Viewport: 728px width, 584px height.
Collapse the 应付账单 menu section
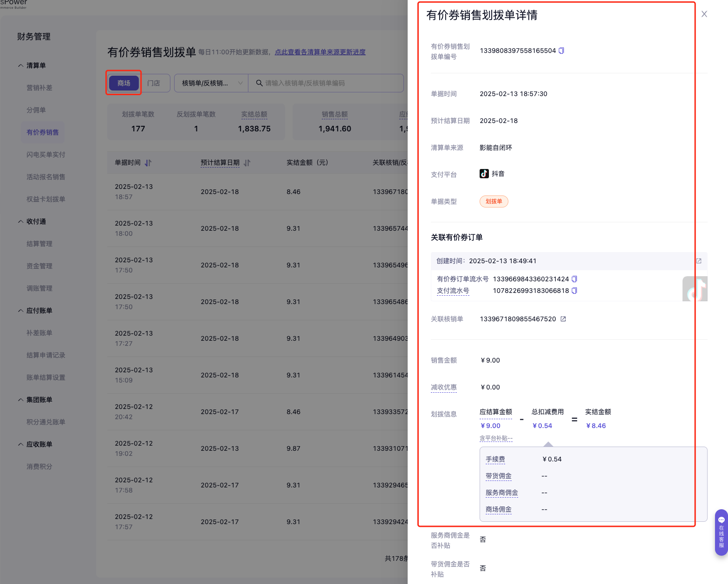[x=21, y=311]
